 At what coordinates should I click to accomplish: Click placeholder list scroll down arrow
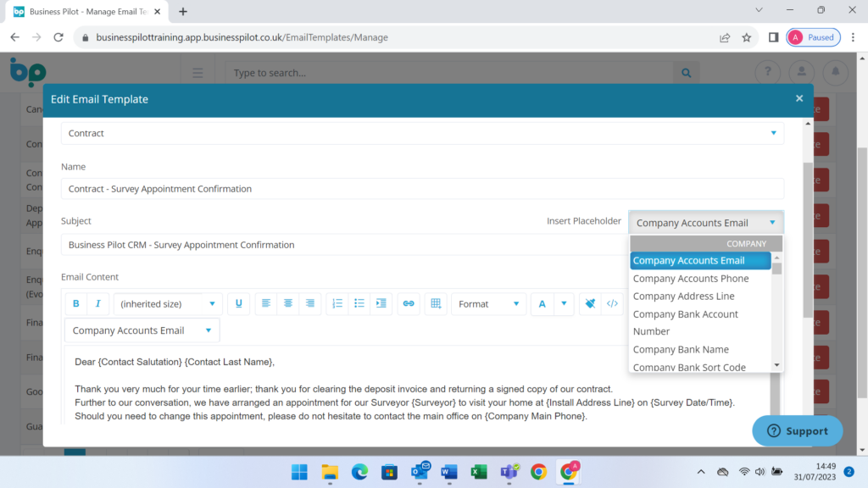coord(776,365)
